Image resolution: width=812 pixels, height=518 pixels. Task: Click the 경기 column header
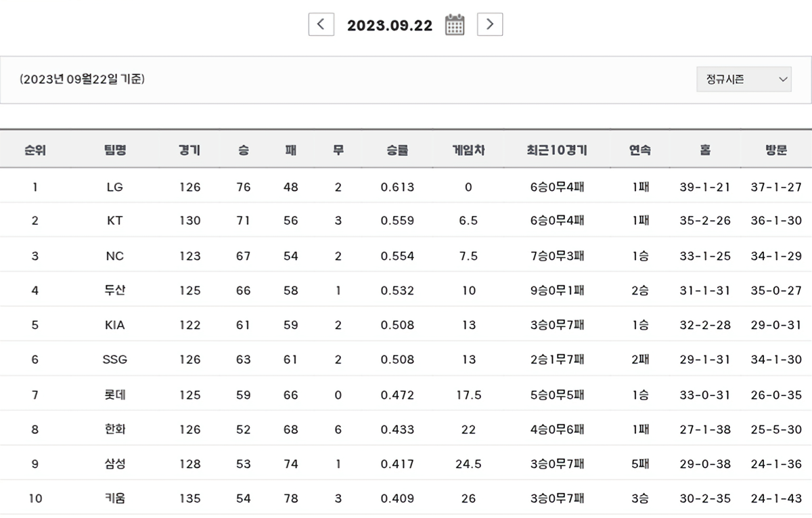(x=189, y=150)
